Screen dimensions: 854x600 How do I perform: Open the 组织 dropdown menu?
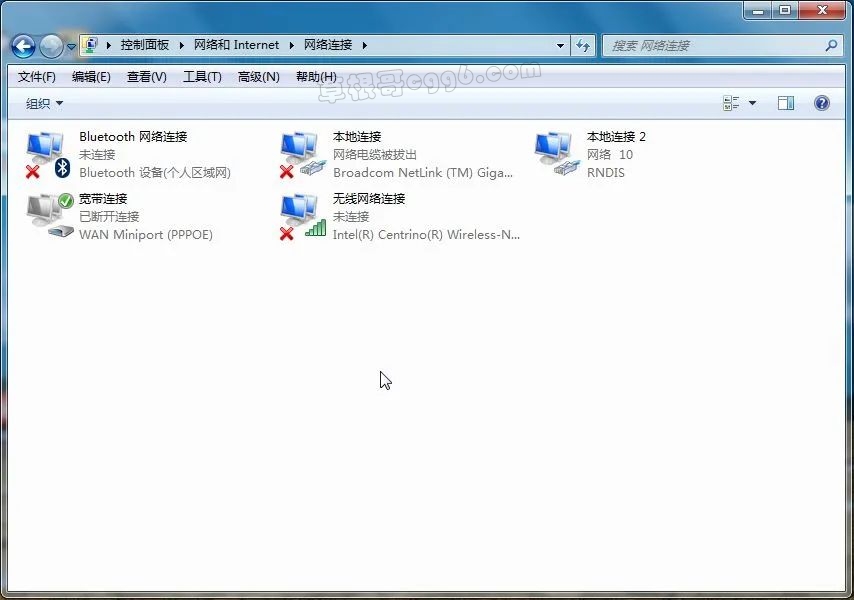[x=44, y=103]
